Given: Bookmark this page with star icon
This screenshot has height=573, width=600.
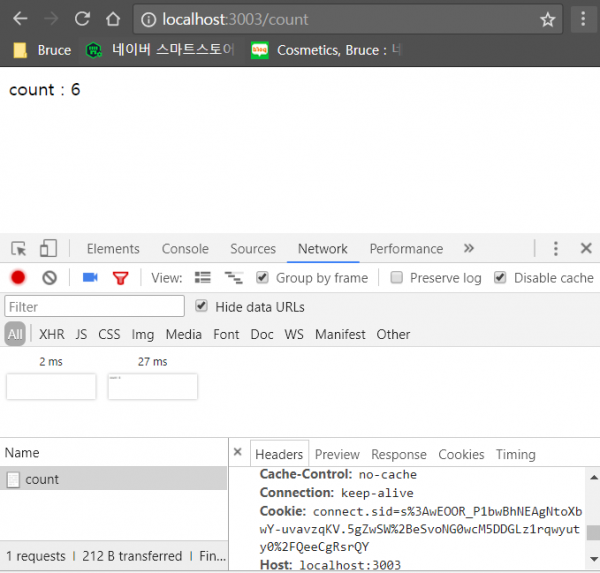Looking at the screenshot, I should click(548, 19).
